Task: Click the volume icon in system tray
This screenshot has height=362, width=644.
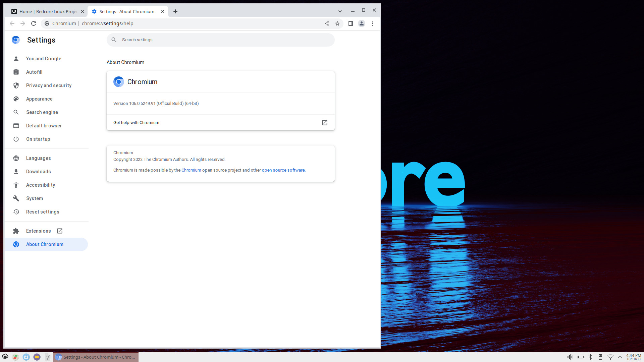Action: point(570,357)
